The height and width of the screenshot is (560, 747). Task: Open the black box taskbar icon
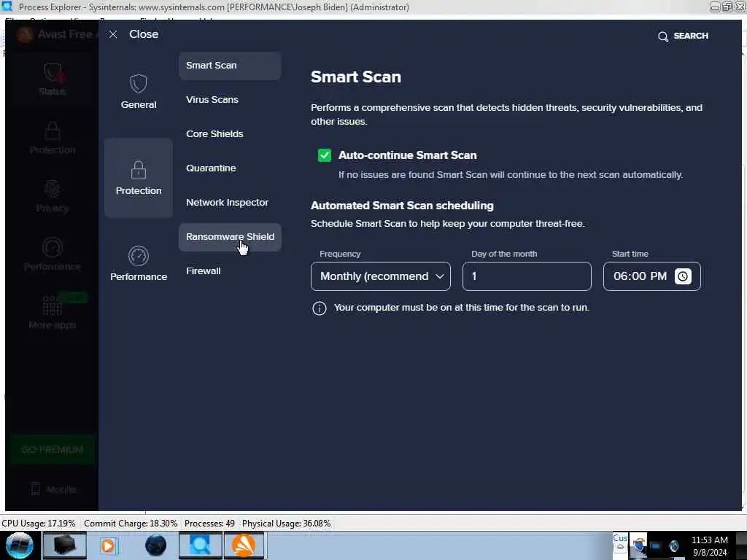point(64,545)
